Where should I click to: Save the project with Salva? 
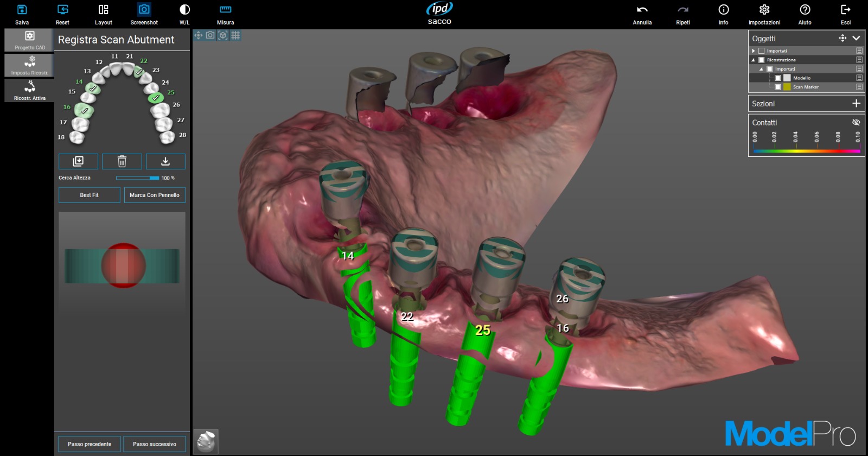click(22, 14)
